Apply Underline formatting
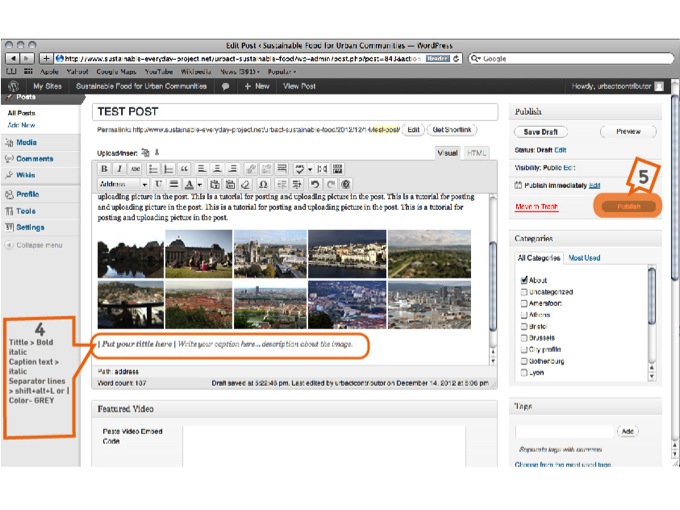 pyautogui.click(x=158, y=184)
